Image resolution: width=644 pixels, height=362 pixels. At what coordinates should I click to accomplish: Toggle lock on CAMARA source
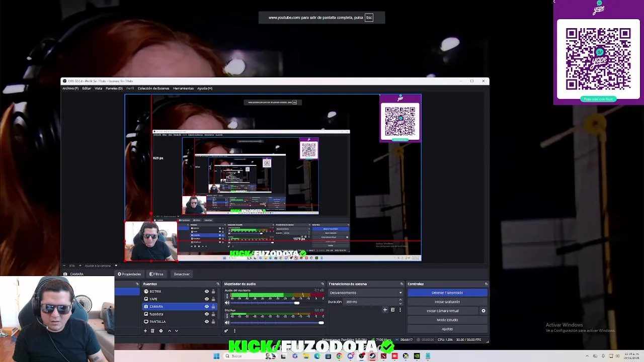tap(213, 307)
